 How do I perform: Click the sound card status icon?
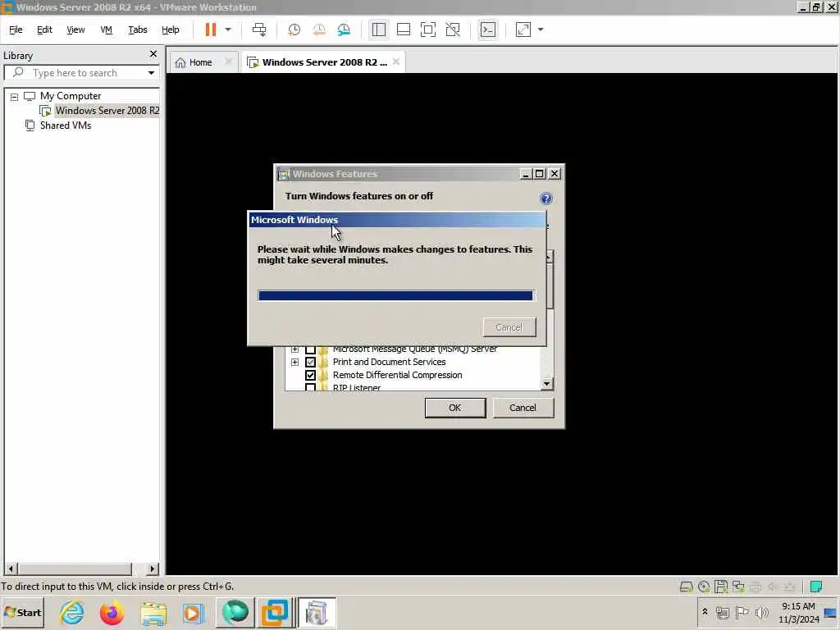(x=772, y=587)
